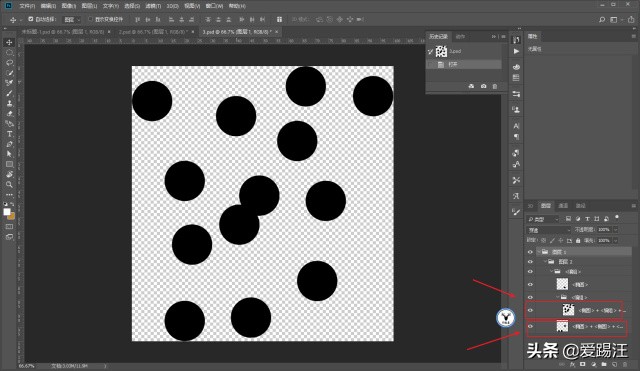Switch to the 路径 (Paths) tab
640x371 pixels.
(x=580, y=206)
